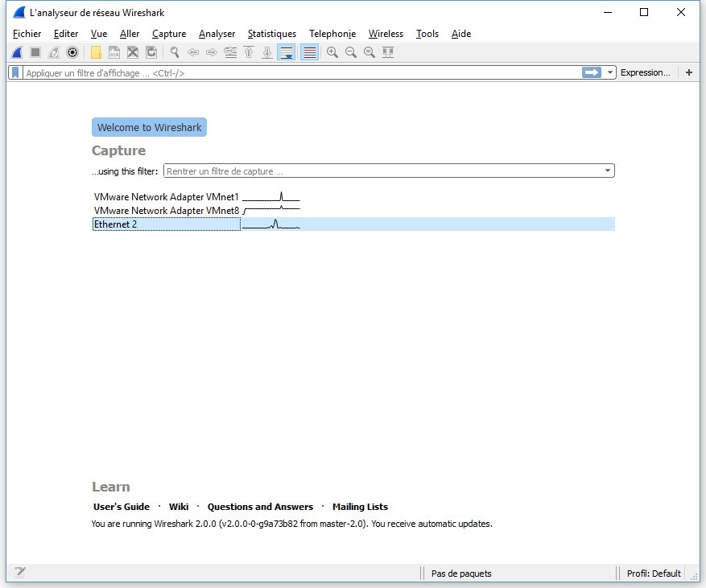Open the Aller menu
706x588 pixels.
click(130, 34)
